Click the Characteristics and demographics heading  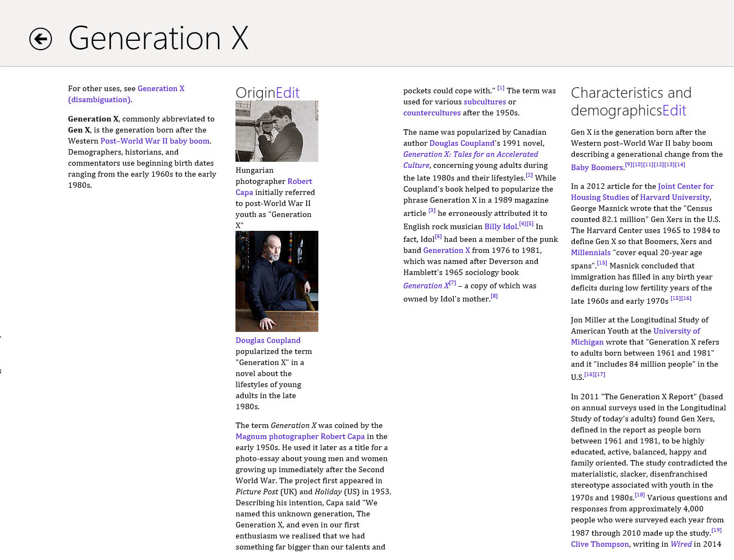click(631, 102)
